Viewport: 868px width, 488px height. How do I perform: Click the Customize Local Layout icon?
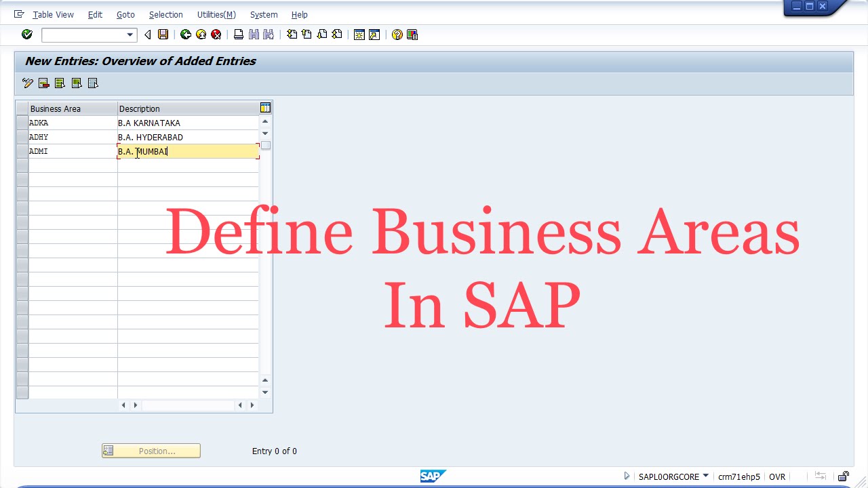pos(412,35)
